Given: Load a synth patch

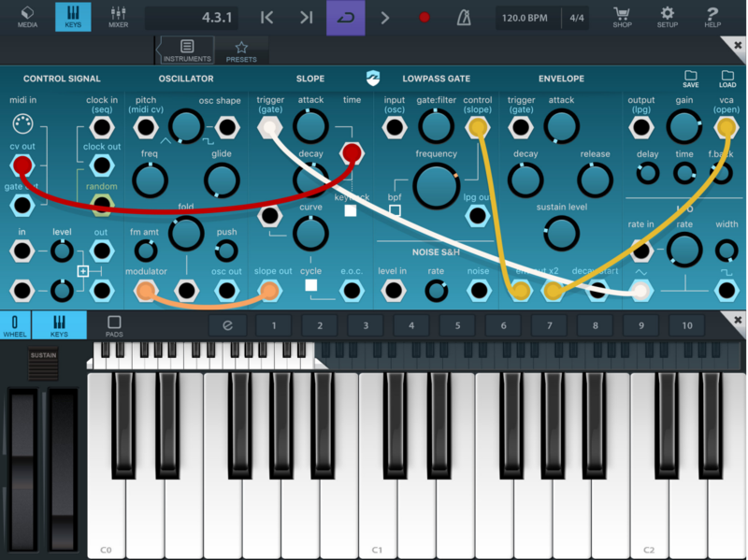Looking at the screenshot, I should point(727,79).
